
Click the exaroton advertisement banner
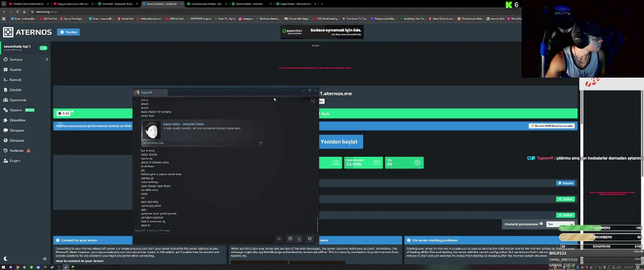(x=322, y=32)
